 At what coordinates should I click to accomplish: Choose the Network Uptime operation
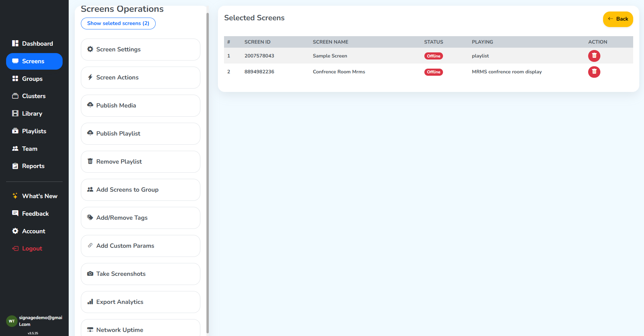click(x=140, y=328)
